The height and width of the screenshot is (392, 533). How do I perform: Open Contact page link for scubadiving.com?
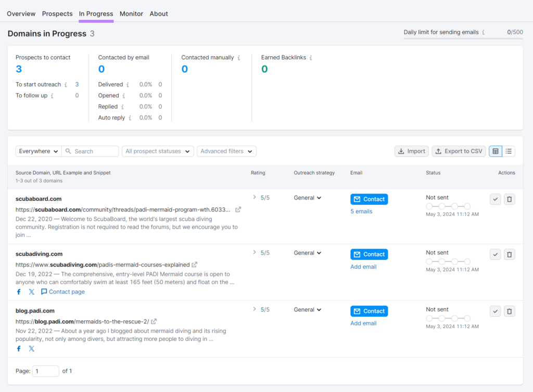63,292
